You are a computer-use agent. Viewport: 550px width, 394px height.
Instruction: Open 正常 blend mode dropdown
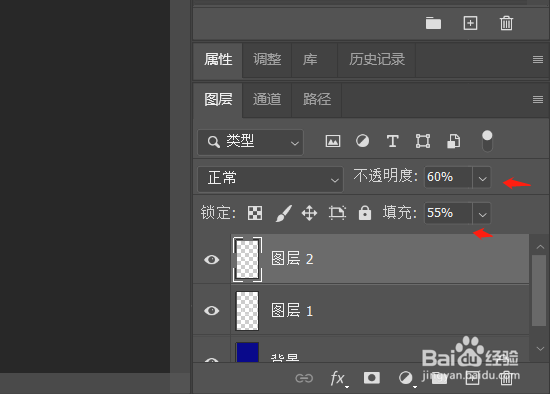tap(270, 179)
